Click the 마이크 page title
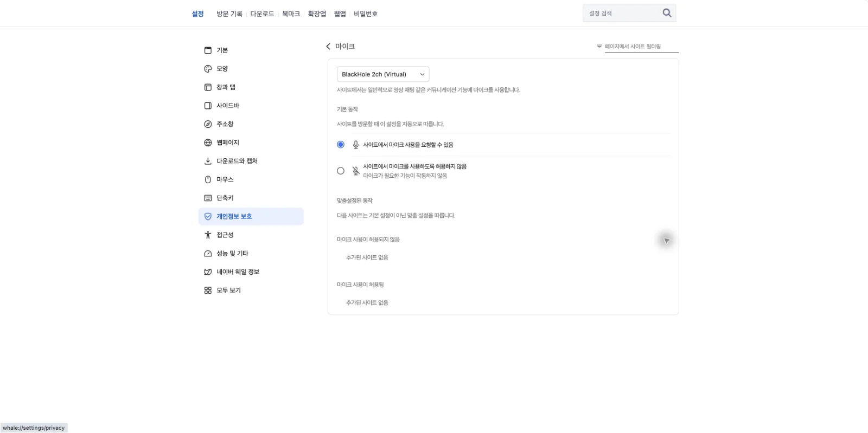This screenshot has width=868, height=433. click(345, 46)
